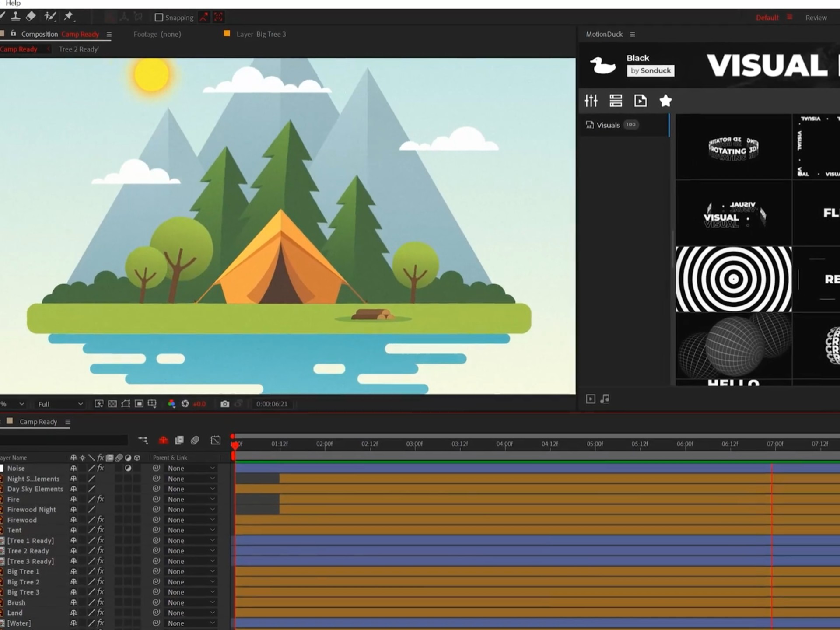
Task: Open MotionDuck panel menu
Action: (x=632, y=34)
